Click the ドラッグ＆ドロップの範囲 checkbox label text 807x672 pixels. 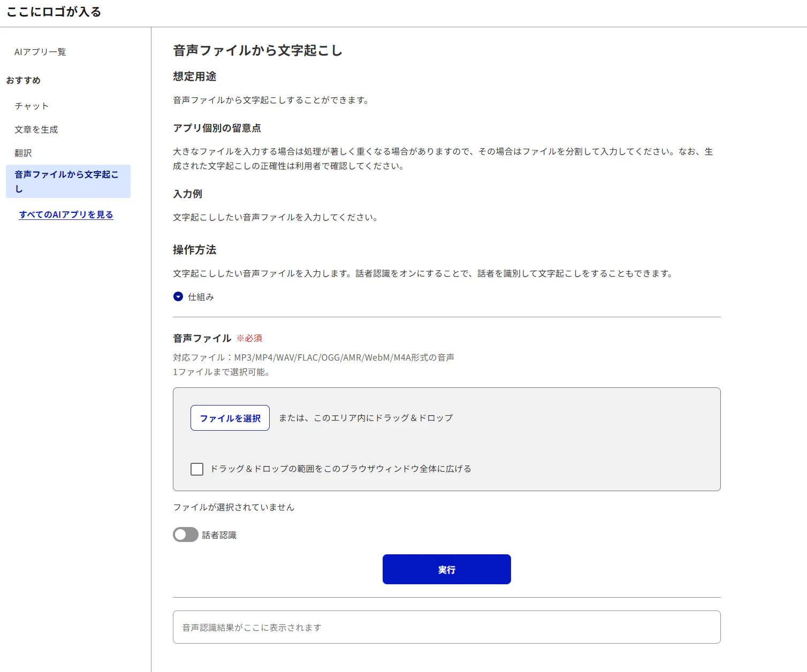[341, 469]
